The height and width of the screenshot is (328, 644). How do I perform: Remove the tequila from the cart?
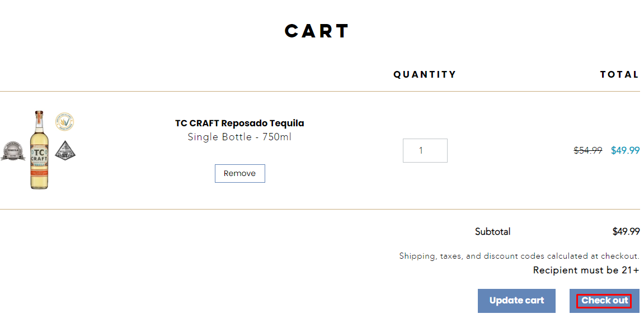239,174
